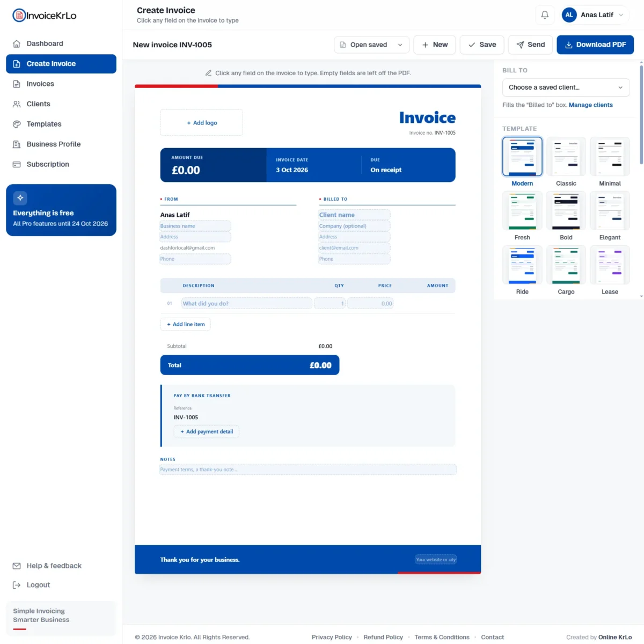
Task: Click the right panel scrollbar
Action: point(641,115)
